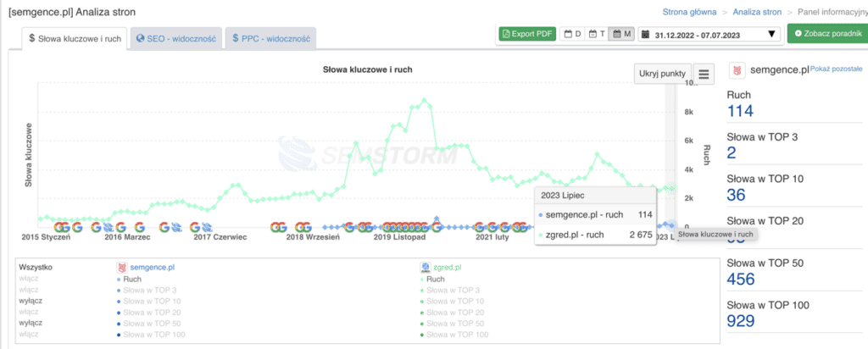Hide chart points with Ukryj punkty

661,74
